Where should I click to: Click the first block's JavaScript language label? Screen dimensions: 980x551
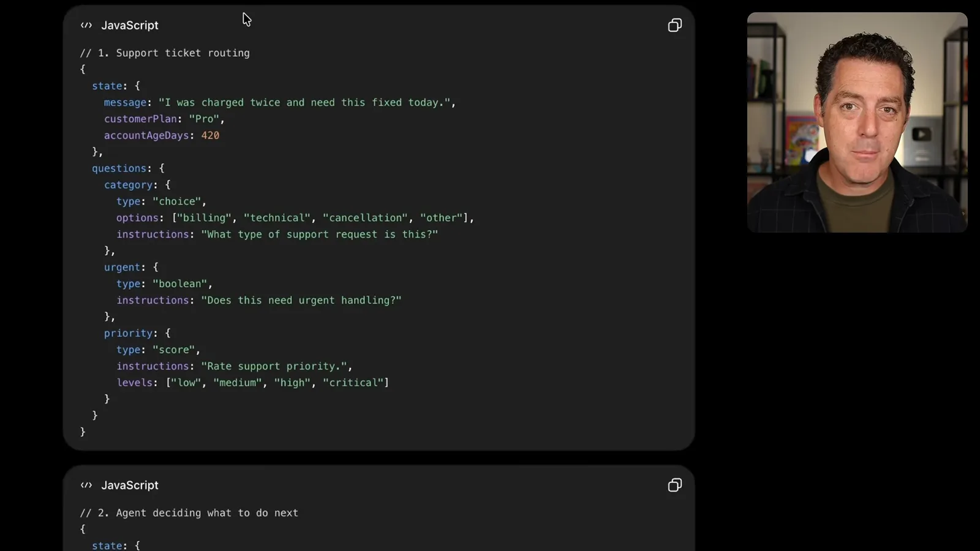(130, 25)
